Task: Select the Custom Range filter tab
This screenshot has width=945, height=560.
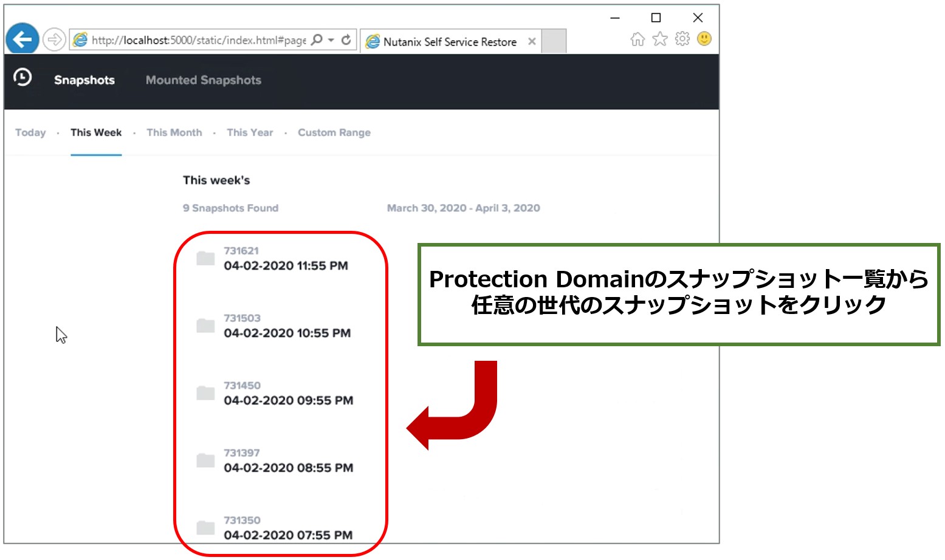Action: (334, 132)
